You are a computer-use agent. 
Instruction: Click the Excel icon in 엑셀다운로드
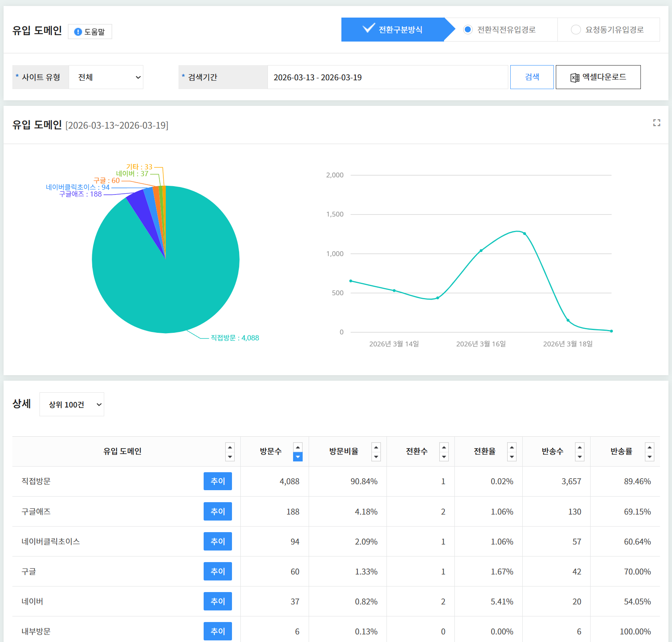[x=575, y=78]
